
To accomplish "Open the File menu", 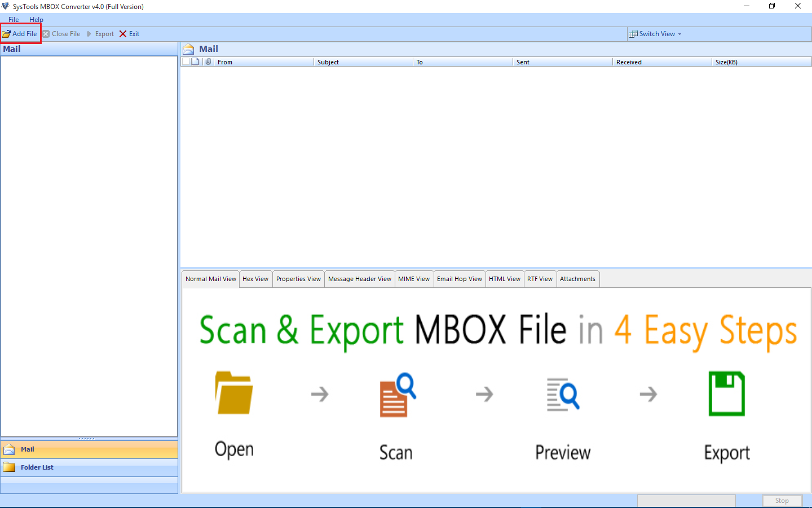I will (x=14, y=20).
